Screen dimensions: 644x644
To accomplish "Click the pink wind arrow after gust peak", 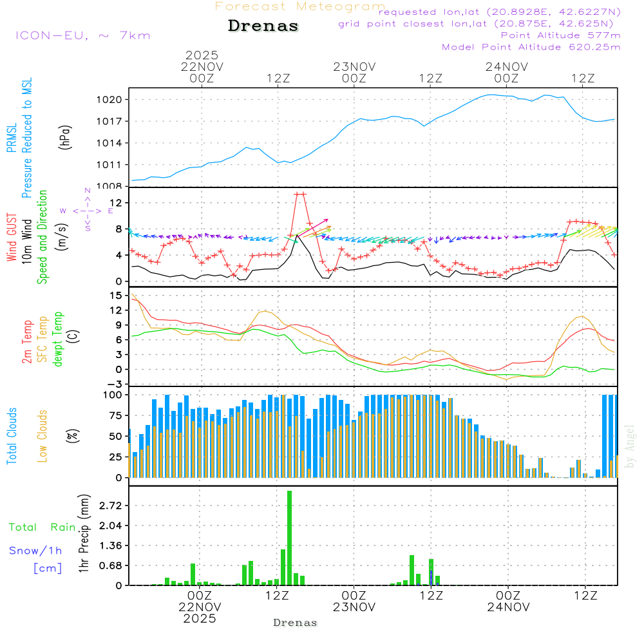I will pyautogui.click(x=318, y=225).
